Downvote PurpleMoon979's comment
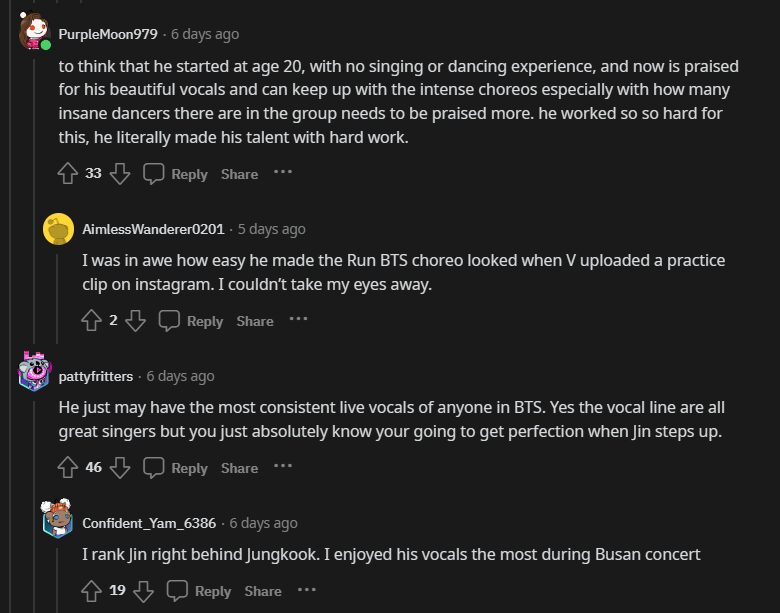The height and width of the screenshot is (613, 780). point(120,174)
